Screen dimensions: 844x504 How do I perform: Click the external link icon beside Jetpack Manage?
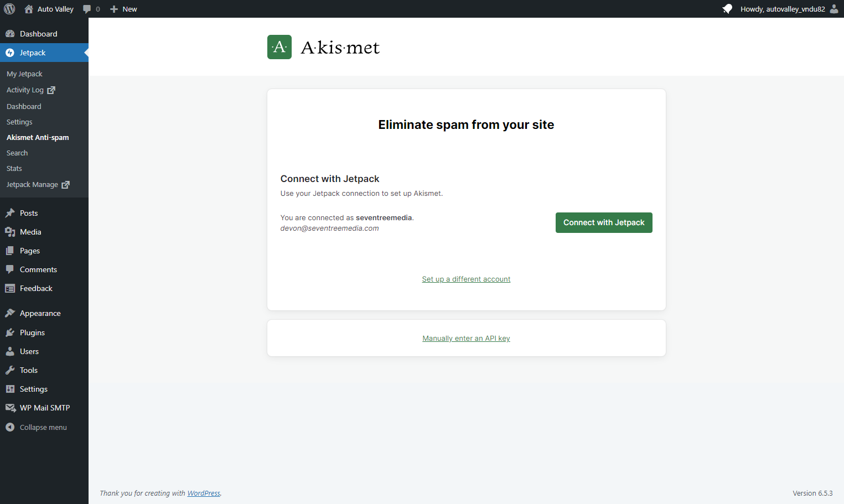(x=66, y=184)
